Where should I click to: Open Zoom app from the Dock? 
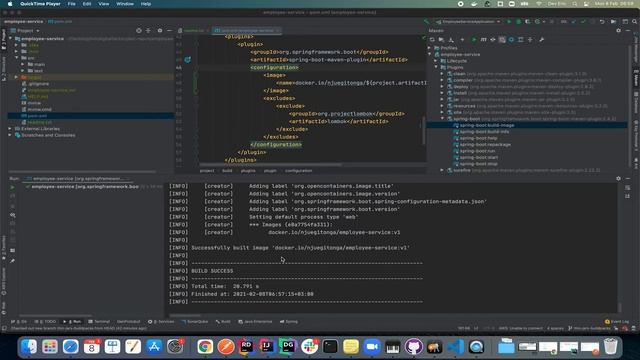372,347
